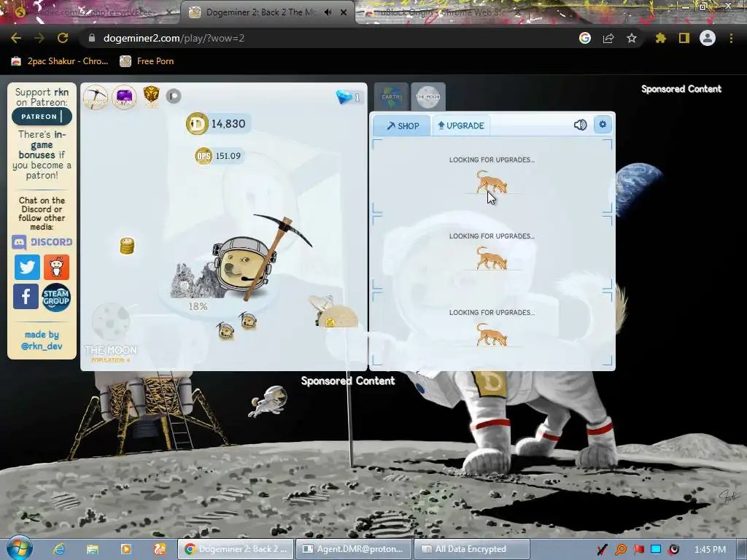This screenshot has height=560, width=747.
Task: Click the moon base dome building
Action: pyautogui.click(x=338, y=316)
